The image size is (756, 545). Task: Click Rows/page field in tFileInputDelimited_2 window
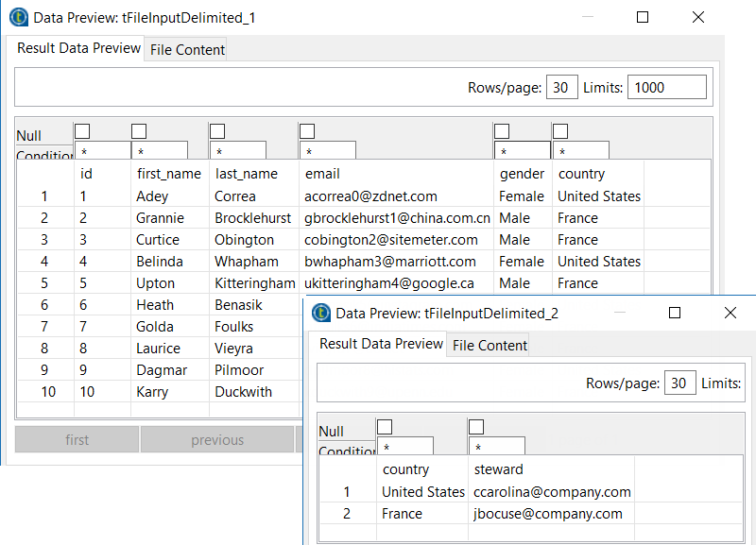[x=680, y=383]
